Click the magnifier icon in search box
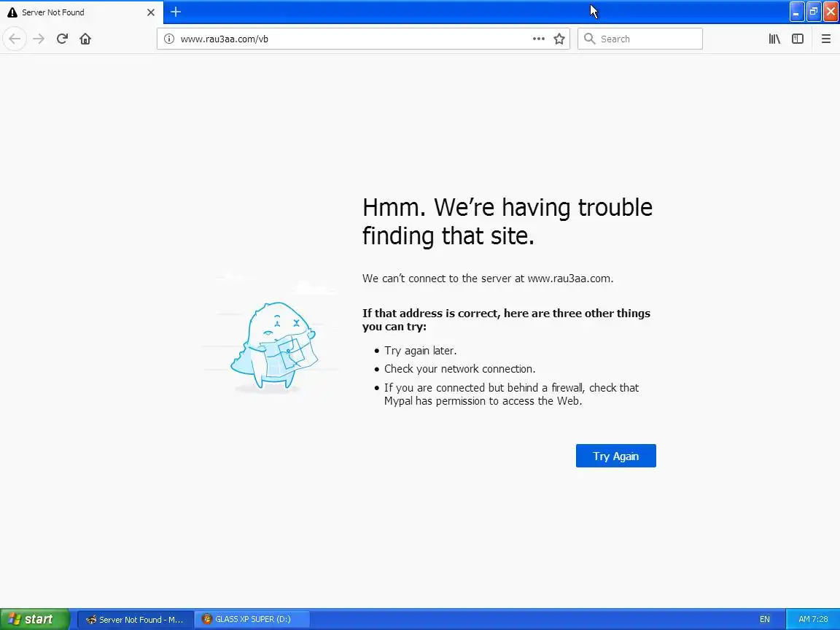 pos(589,39)
